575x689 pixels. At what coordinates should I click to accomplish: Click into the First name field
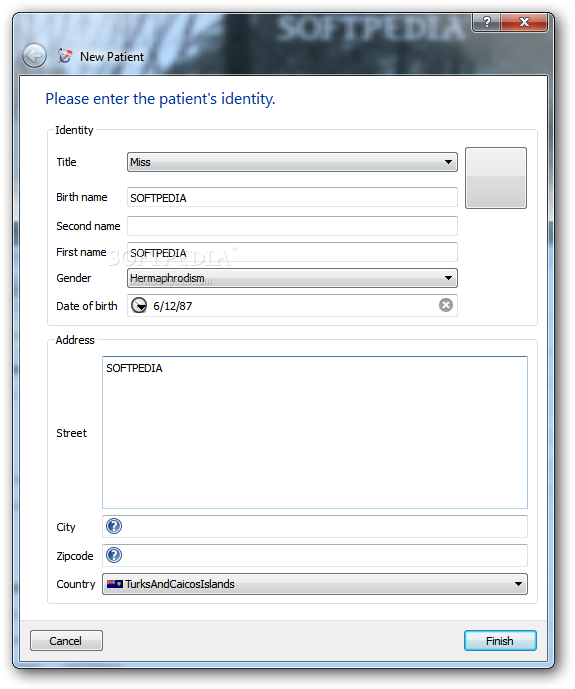click(292, 252)
